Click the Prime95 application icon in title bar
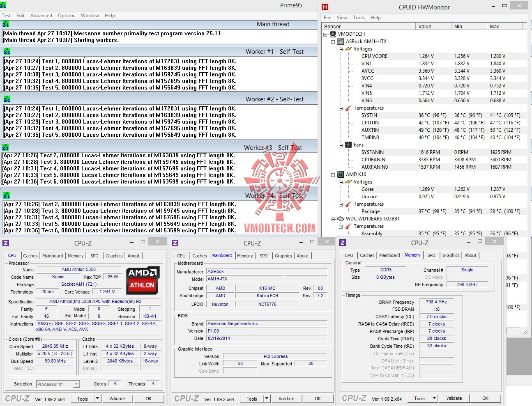532x406 pixels. (x=3, y=5)
